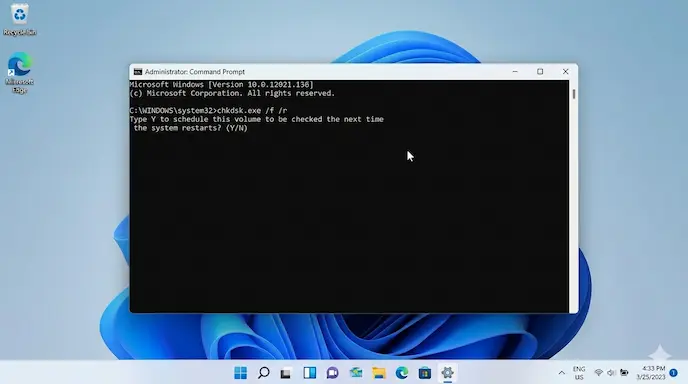Click 'the system restarts? (Y/N)' prompt
Viewport: 688px width, 384px height.
[x=191, y=128]
